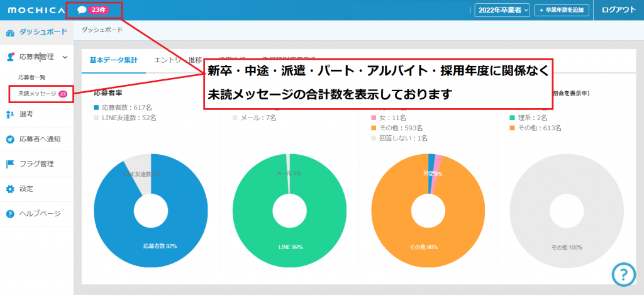644x295 pixels.
Task: Click the 卒業年数を追加 button
Action: click(561, 10)
